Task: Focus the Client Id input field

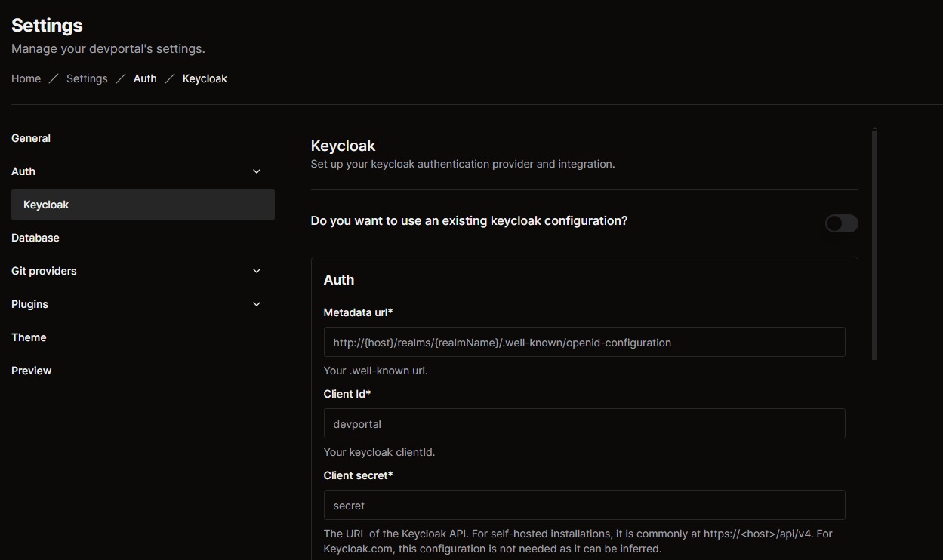Action: 584,423
